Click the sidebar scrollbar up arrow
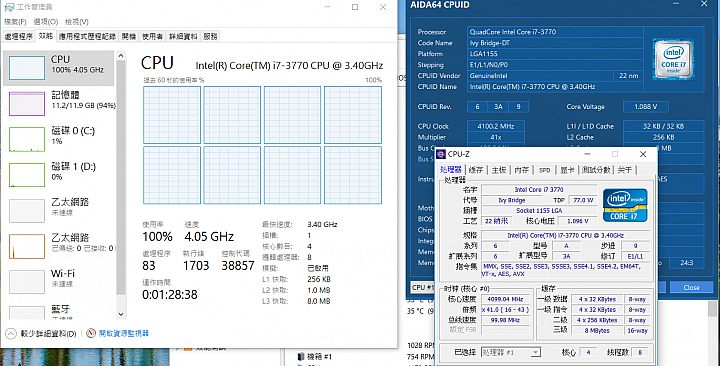 121,56
